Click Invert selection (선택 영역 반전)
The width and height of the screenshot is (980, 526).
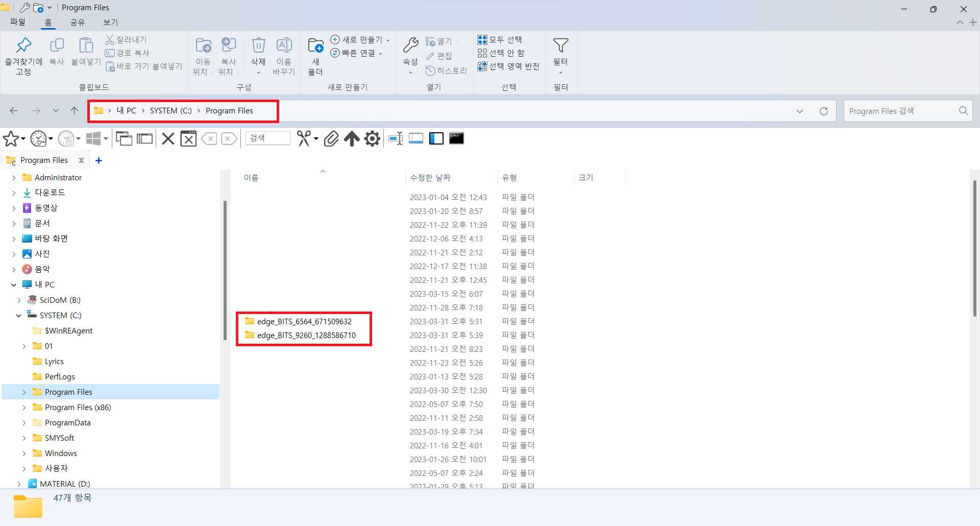(508, 66)
